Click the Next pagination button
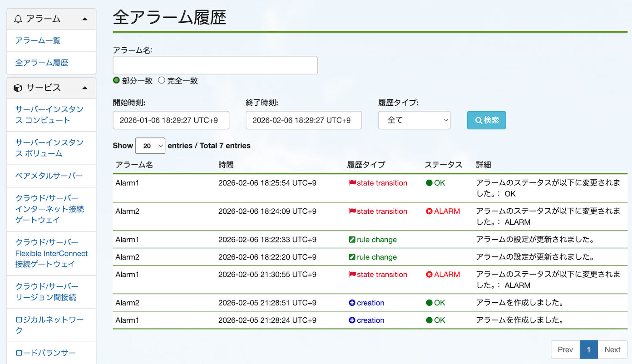The height and width of the screenshot is (364, 632). click(612, 349)
